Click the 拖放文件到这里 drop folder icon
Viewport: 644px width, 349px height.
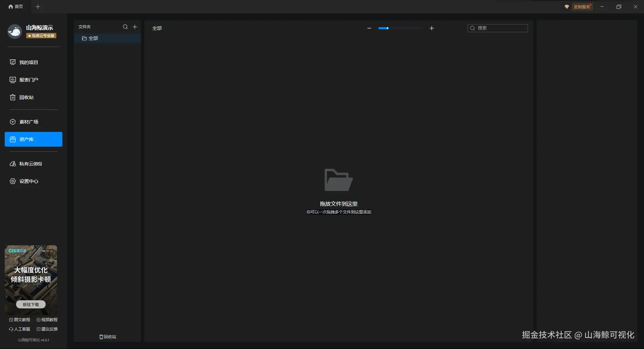[x=338, y=180]
